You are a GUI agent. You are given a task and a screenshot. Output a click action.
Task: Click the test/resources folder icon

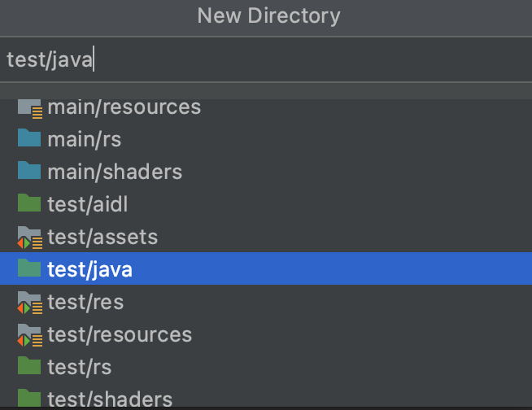click(x=29, y=334)
